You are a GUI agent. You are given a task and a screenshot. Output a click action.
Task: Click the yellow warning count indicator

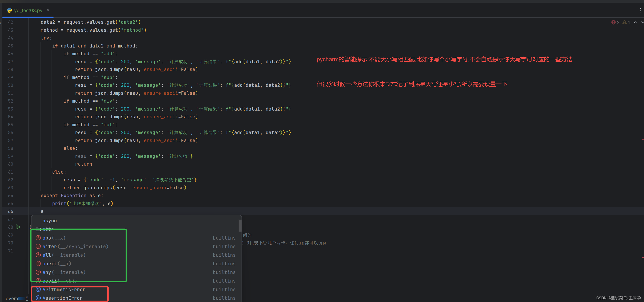tap(626, 23)
